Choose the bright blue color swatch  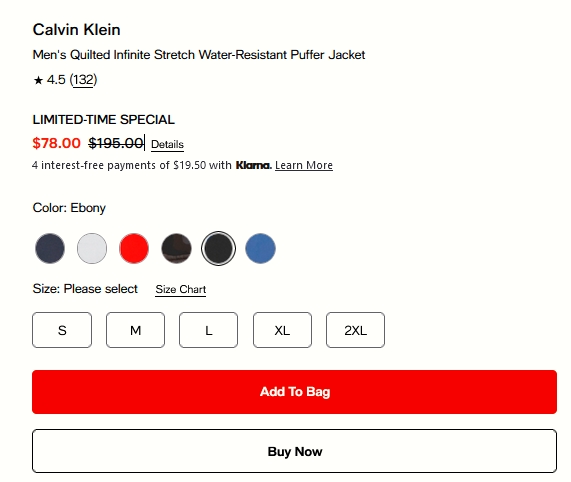[260, 248]
